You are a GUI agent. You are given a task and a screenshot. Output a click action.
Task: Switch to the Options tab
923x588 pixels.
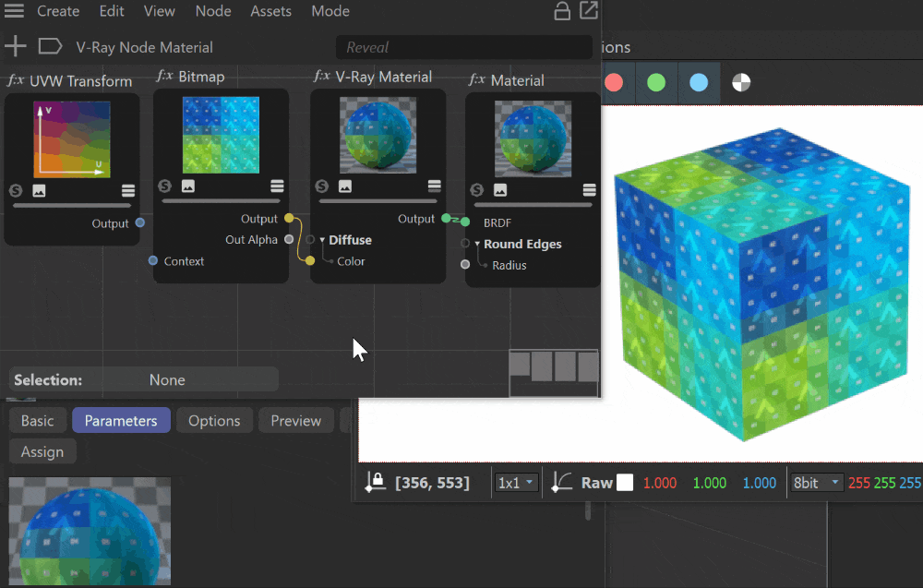tap(214, 420)
